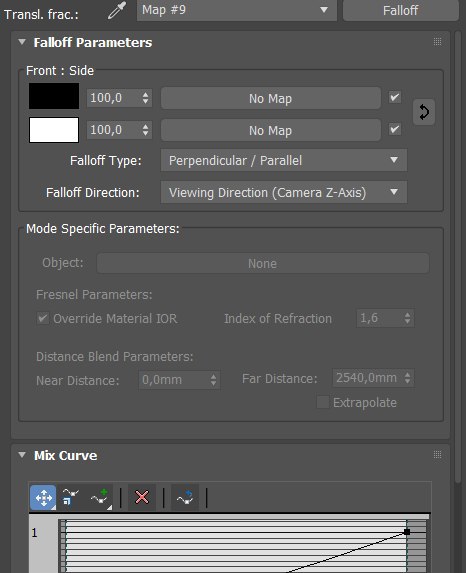Assign a map to Side No Map button
466x573 pixels.
click(x=270, y=130)
